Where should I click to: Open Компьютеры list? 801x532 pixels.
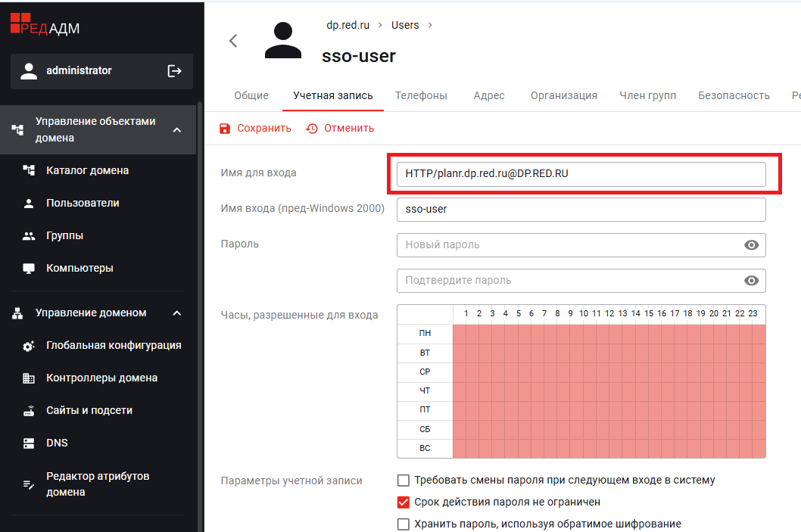(79, 269)
